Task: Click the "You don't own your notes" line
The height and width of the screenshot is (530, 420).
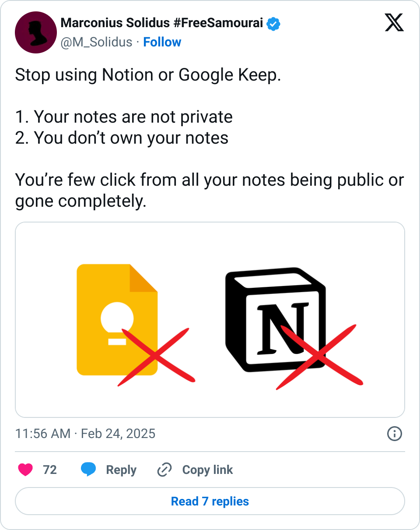Action: tap(122, 138)
